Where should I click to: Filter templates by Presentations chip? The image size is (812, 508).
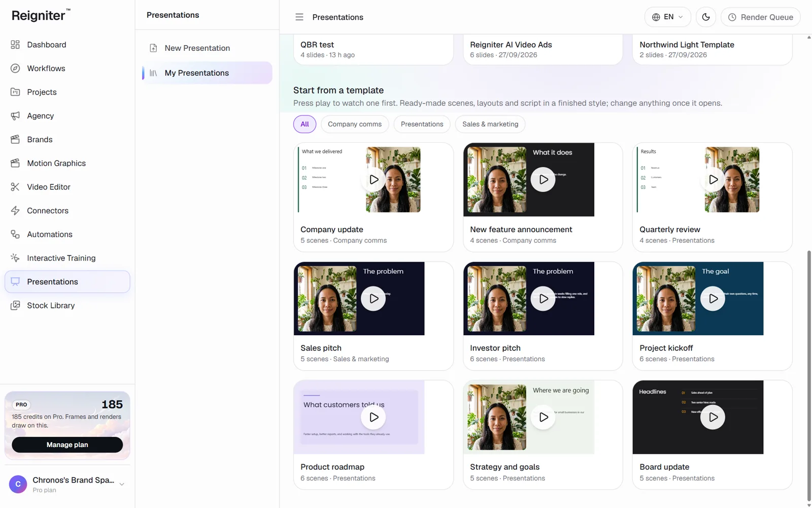(422, 124)
